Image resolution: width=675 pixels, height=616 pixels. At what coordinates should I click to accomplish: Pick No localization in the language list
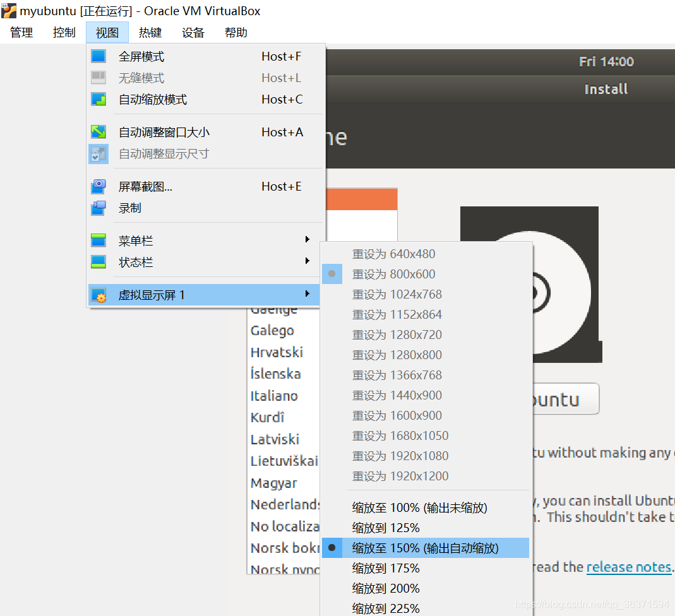tap(285, 526)
